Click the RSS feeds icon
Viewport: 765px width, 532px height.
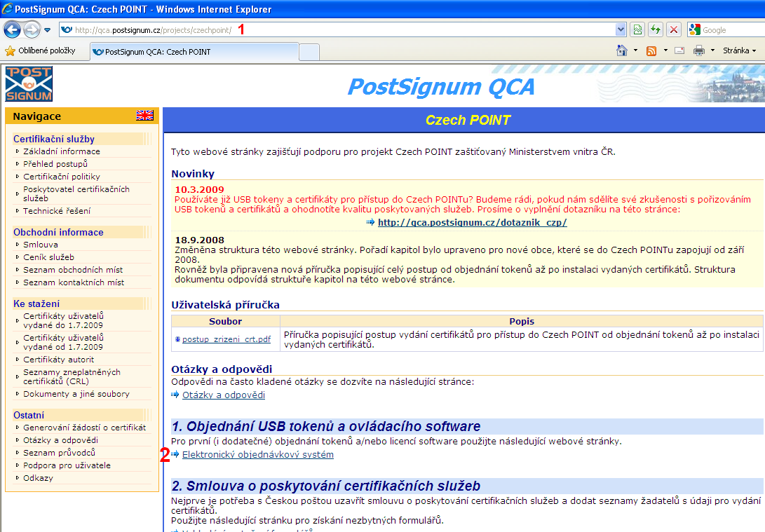651,50
